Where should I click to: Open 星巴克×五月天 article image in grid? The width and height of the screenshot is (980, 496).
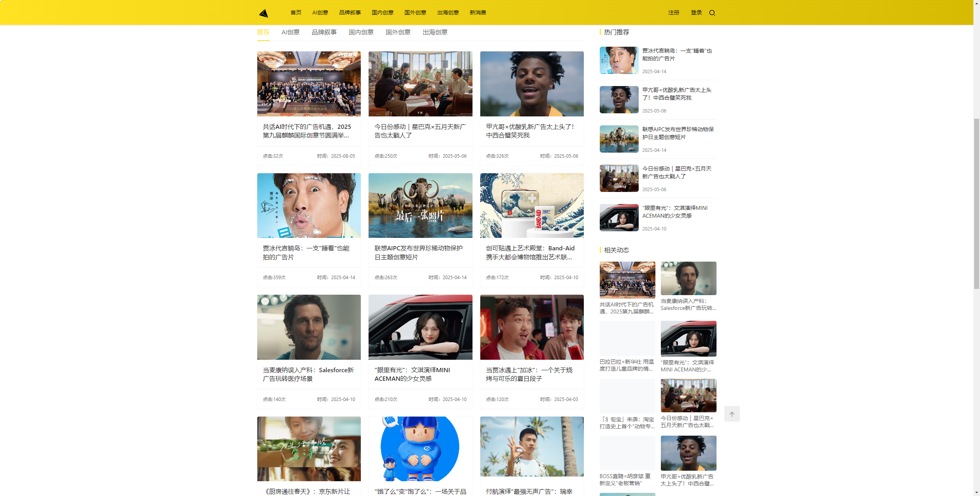tap(420, 84)
